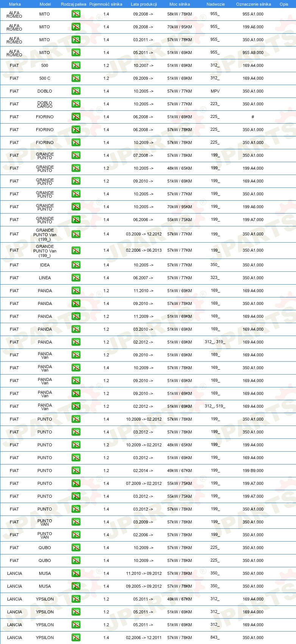
Task: Click fuel icon in MUSA 11.2010 row
Action: click(x=76, y=573)
